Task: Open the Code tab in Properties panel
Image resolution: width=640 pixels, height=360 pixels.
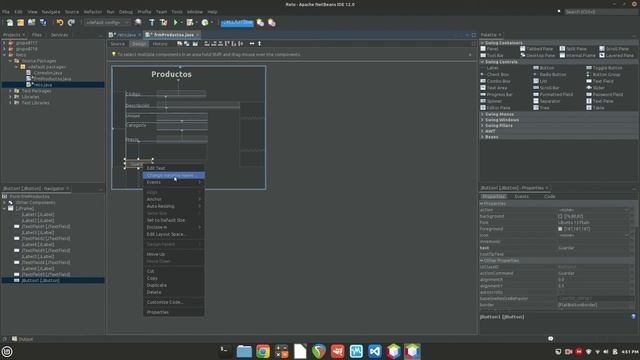Action: (x=549, y=197)
